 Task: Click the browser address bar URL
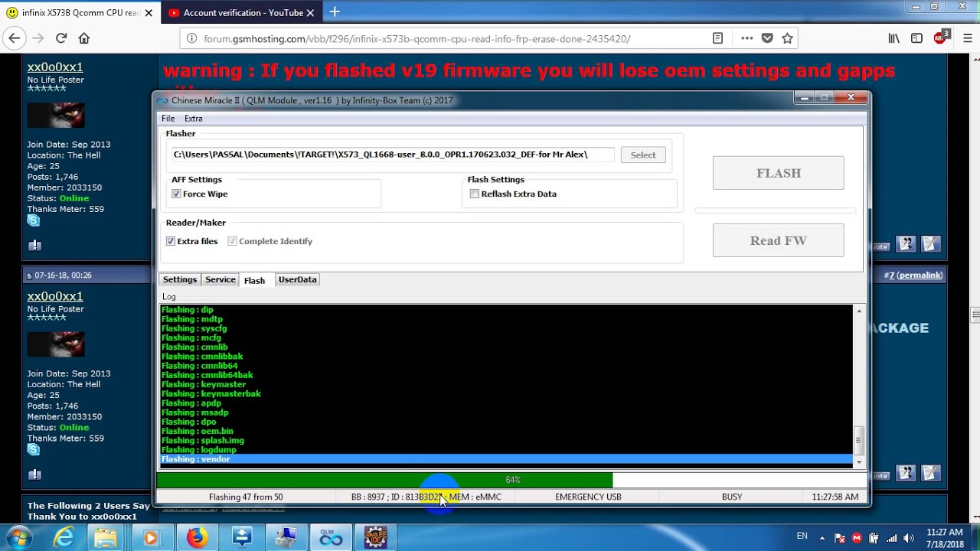417,38
